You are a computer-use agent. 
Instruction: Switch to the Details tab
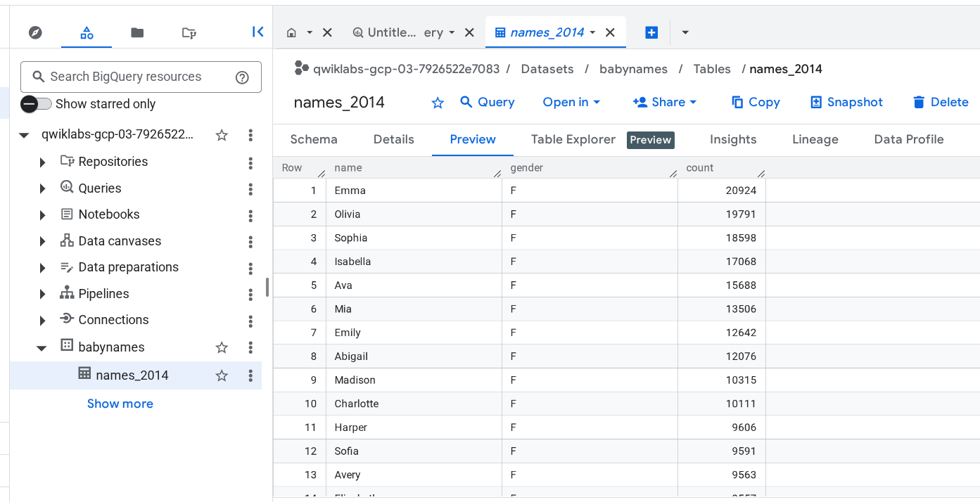[x=393, y=139]
